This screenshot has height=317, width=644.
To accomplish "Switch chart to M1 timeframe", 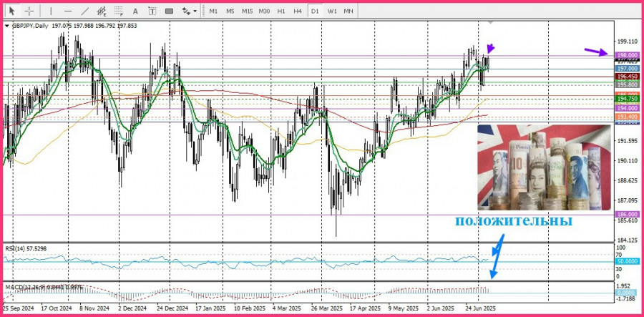I will pyautogui.click(x=213, y=11).
